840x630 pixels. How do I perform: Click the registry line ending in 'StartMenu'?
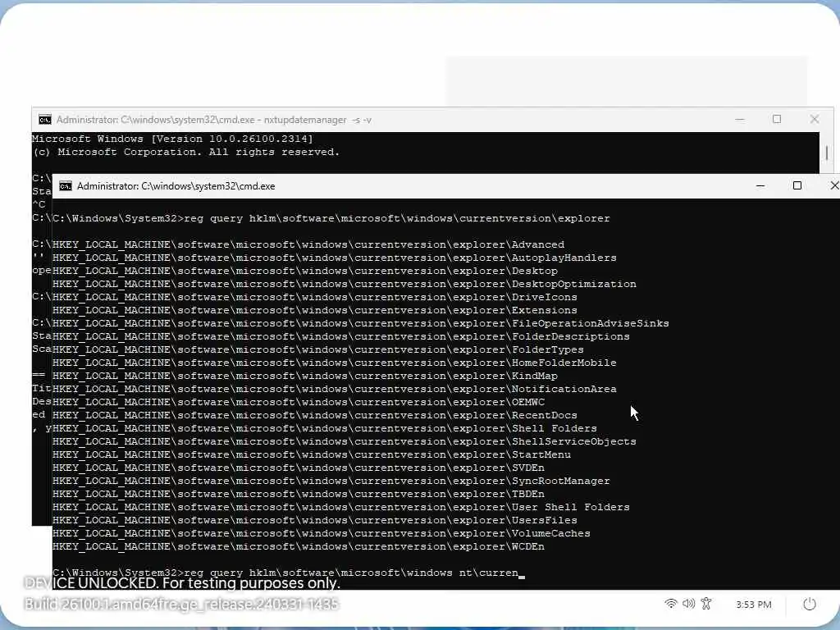point(311,454)
